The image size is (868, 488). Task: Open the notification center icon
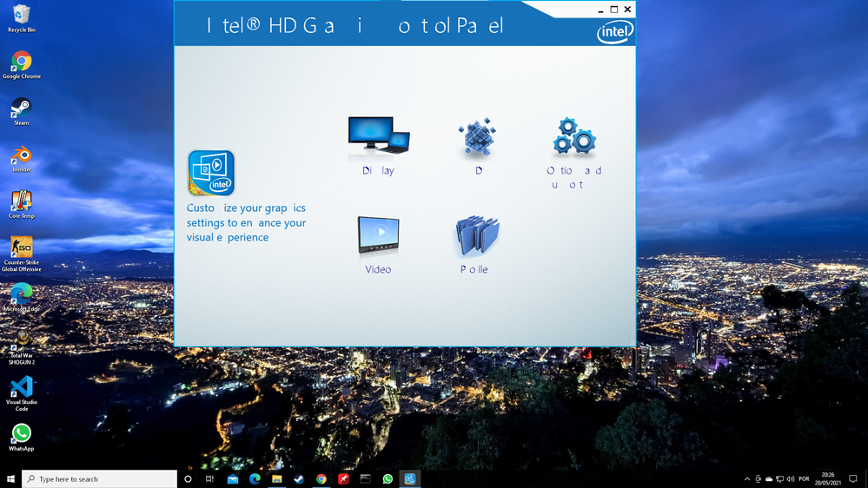(853, 478)
